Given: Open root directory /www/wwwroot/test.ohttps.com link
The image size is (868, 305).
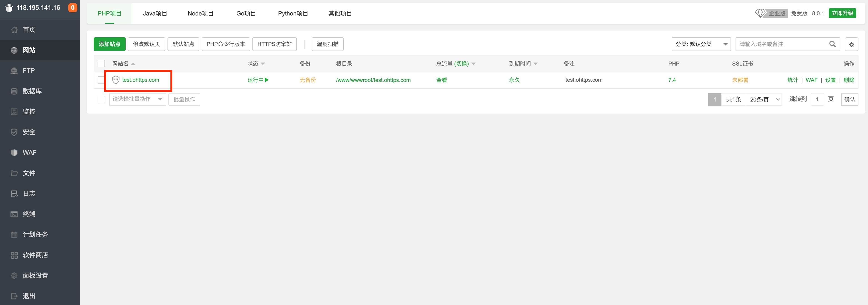Looking at the screenshot, I should click(x=373, y=80).
